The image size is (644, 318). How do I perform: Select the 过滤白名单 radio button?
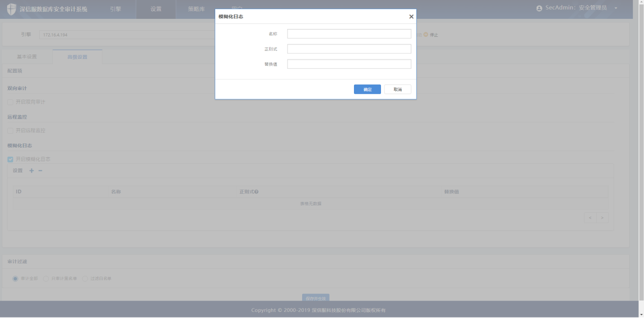85,278
